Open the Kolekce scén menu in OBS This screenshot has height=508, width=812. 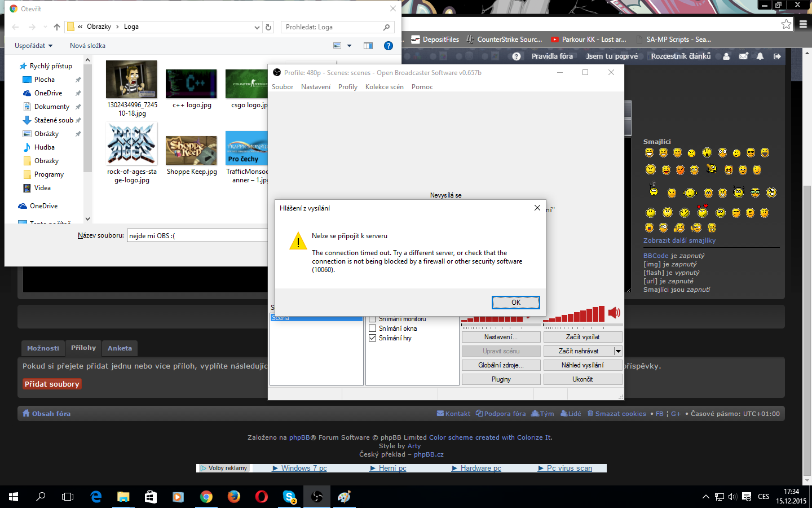point(385,87)
